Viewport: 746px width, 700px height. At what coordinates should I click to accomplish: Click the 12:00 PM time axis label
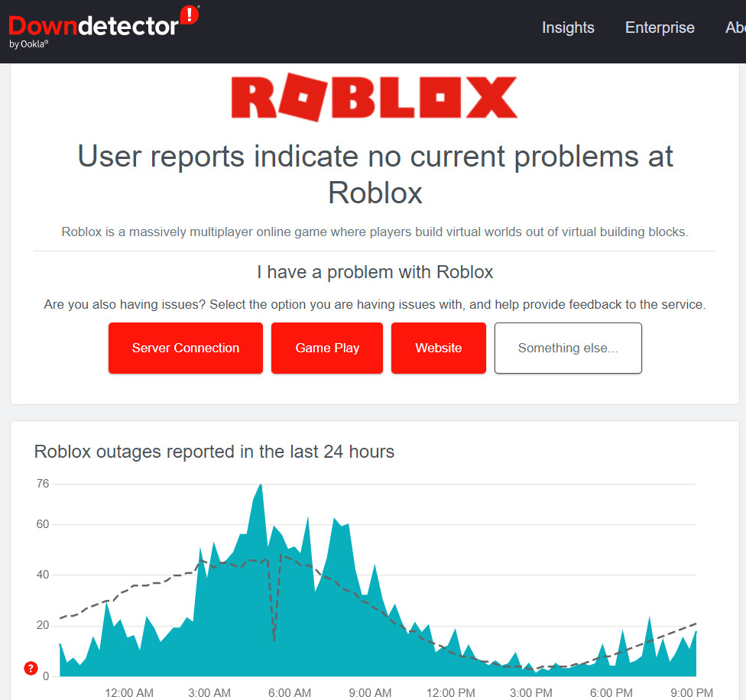coord(451,692)
